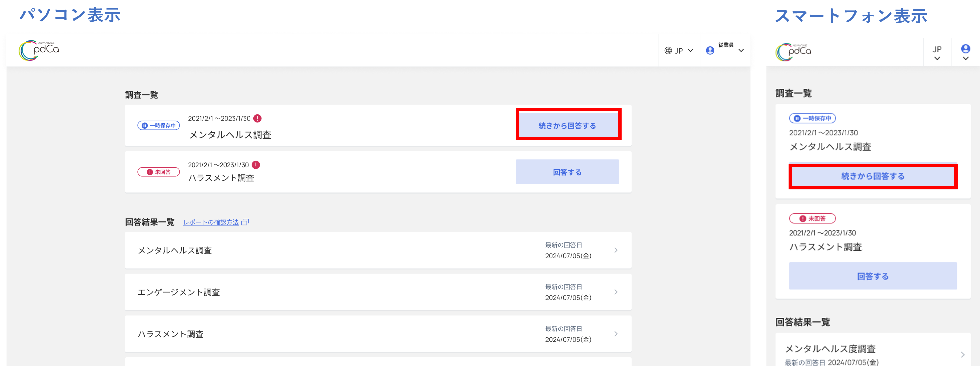
Task: Open メンタルヘルス調査 result row in PC view
Action: pyautogui.click(x=378, y=250)
